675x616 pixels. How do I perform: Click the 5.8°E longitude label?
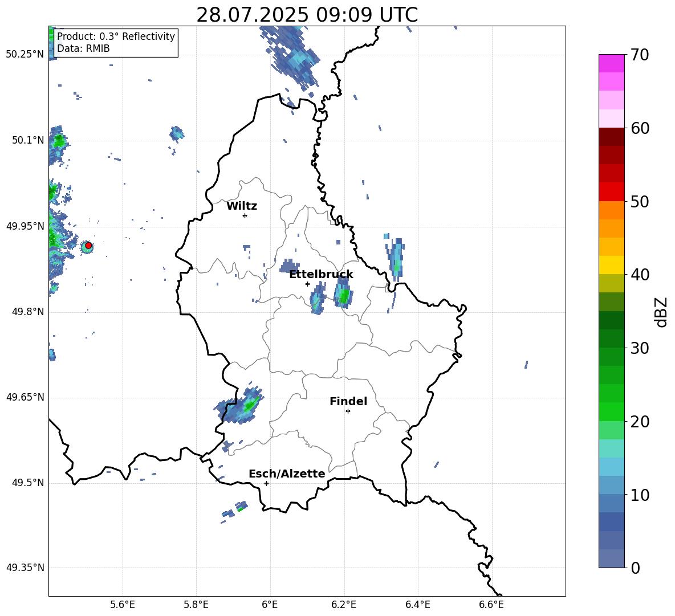click(196, 605)
